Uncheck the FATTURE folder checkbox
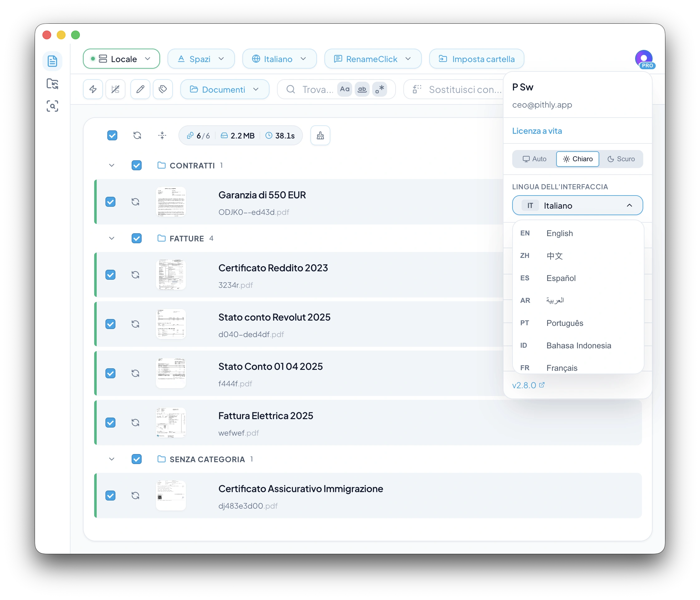The height and width of the screenshot is (600, 700). (137, 238)
